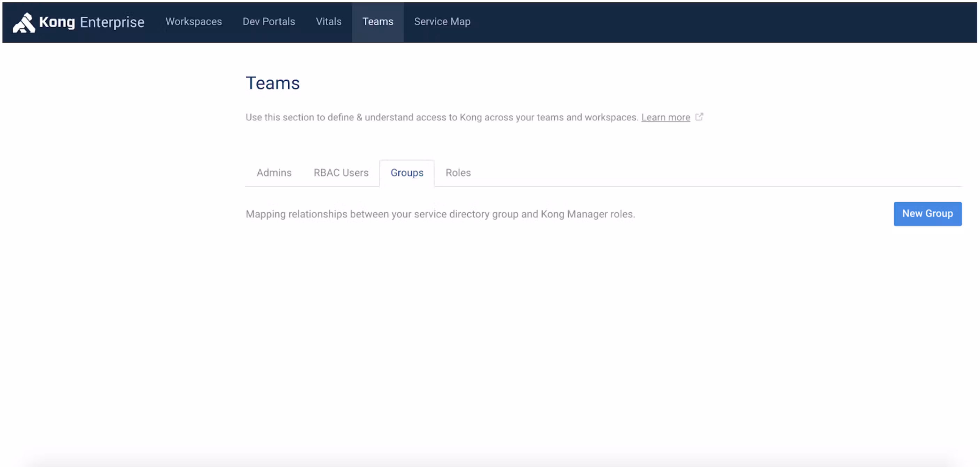Click the Kong Enterprise wordmark

[x=92, y=22]
